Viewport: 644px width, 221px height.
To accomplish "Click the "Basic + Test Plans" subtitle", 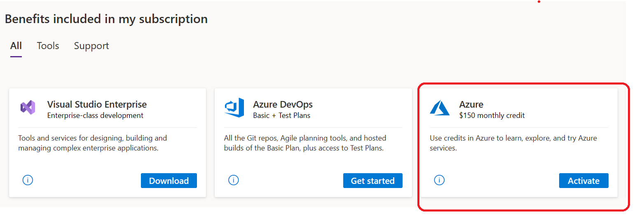I will coord(281,115).
